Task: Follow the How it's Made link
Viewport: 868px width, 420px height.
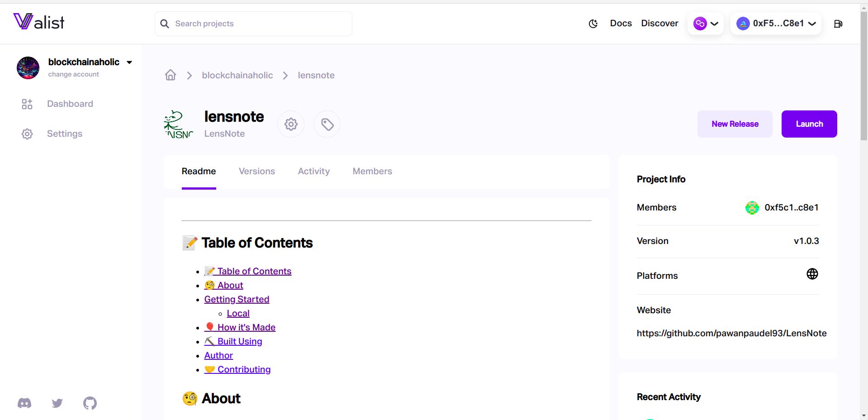Action: [x=240, y=327]
